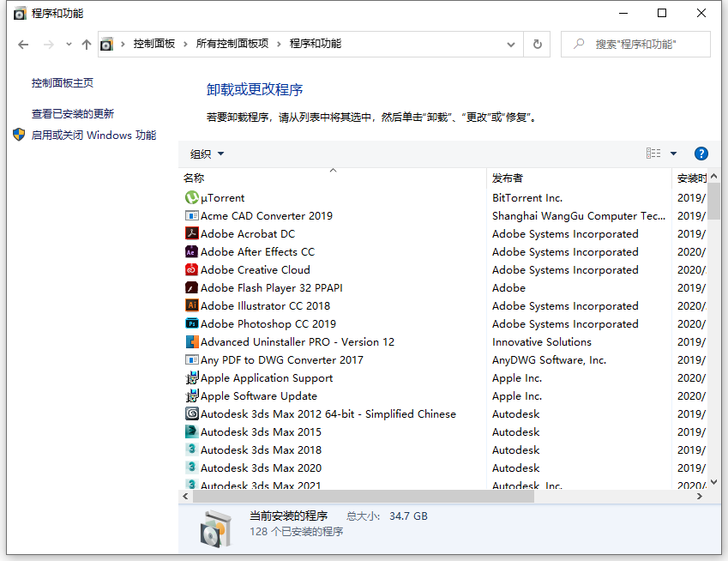The image size is (728, 561).
Task: Click the Autodesk 3ds Max 2018 icon
Action: (192, 449)
